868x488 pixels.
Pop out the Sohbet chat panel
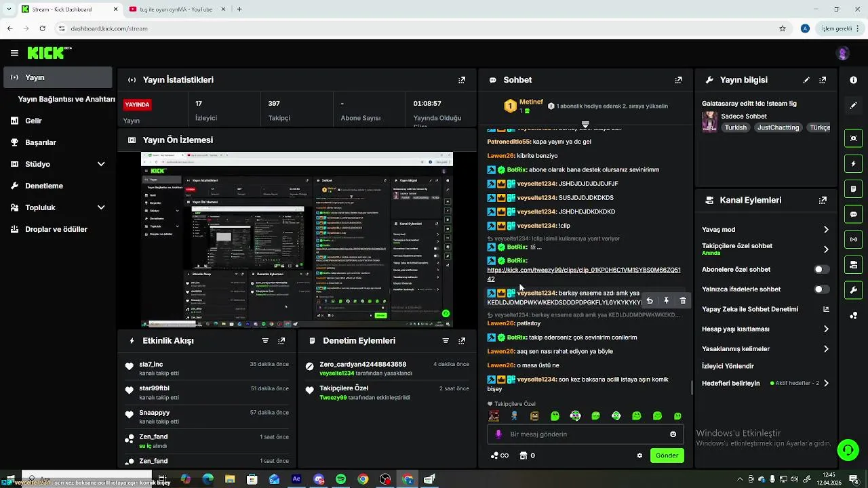click(x=678, y=80)
